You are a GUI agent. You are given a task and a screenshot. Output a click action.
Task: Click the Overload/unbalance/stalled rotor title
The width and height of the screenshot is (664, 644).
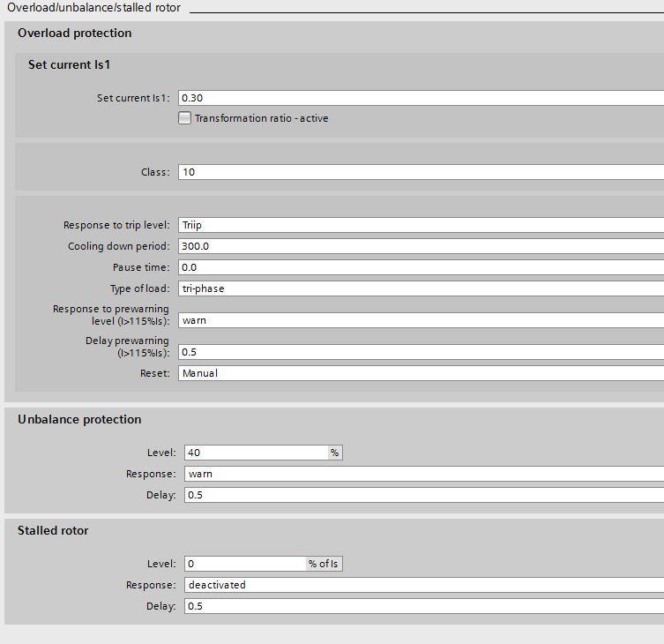pyautogui.click(x=94, y=8)
